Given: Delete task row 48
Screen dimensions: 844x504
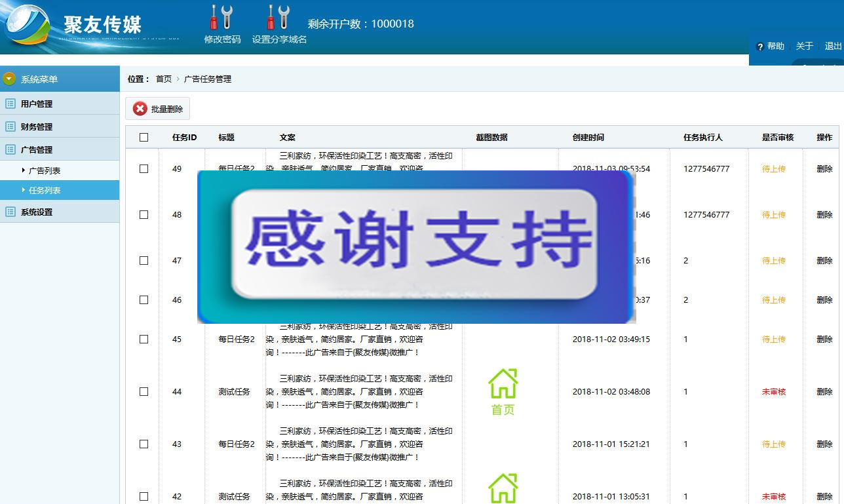Looking at the screenshot, I should [x=824, y=214].
